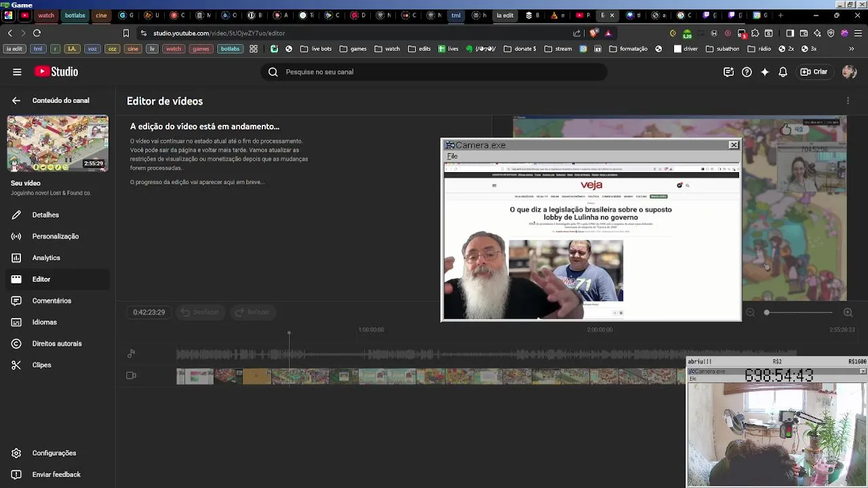This screenshot has height=488, width=868.
Task: Show more bookmarks with the chevron overflow
Action: pyautogui.click(x=852, y=49)
